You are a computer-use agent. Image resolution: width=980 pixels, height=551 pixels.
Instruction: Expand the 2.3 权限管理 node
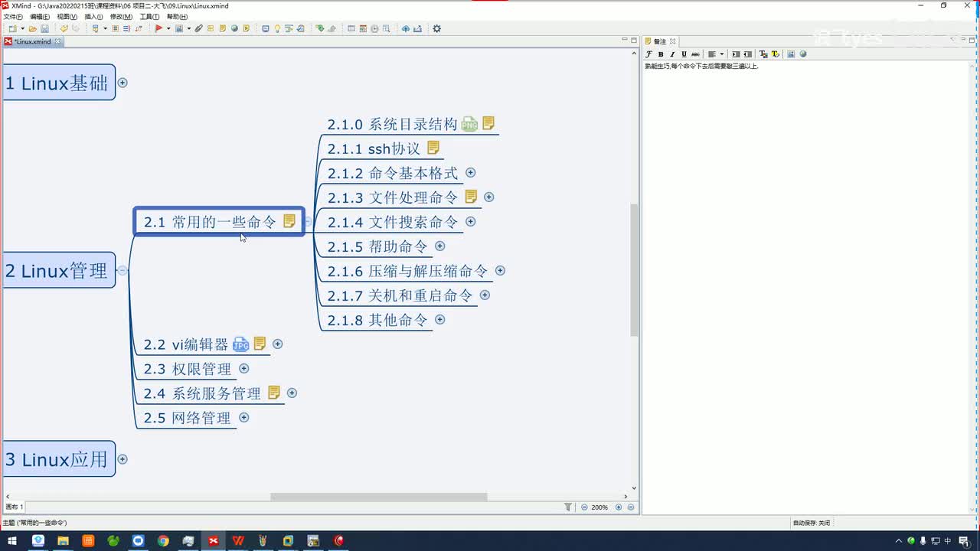(244, 368)
